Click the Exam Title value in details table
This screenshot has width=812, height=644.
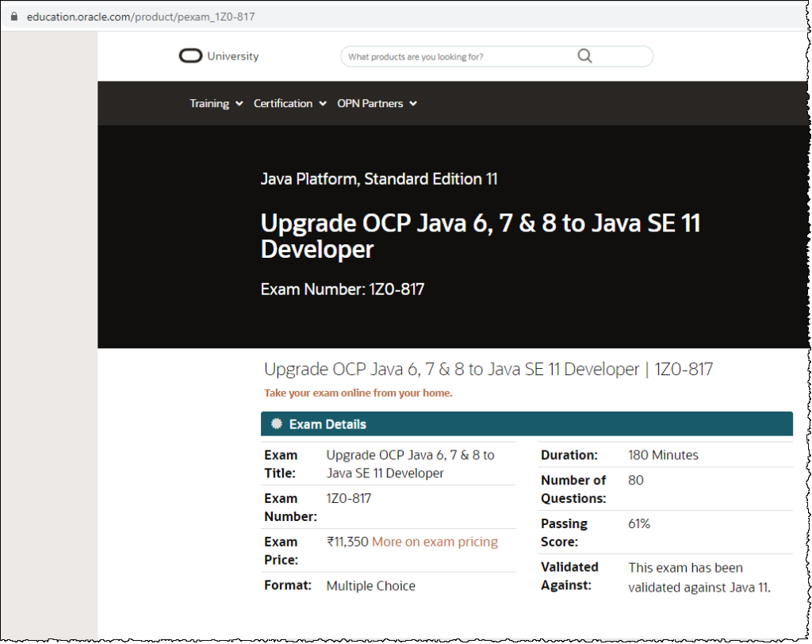click(410, 464)
